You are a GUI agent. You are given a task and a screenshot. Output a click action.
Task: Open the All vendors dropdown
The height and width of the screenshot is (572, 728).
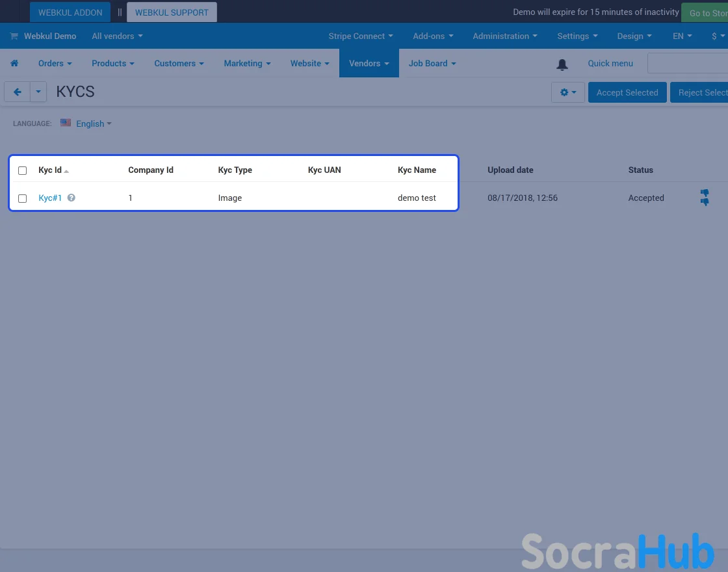(x=117, y=36)
